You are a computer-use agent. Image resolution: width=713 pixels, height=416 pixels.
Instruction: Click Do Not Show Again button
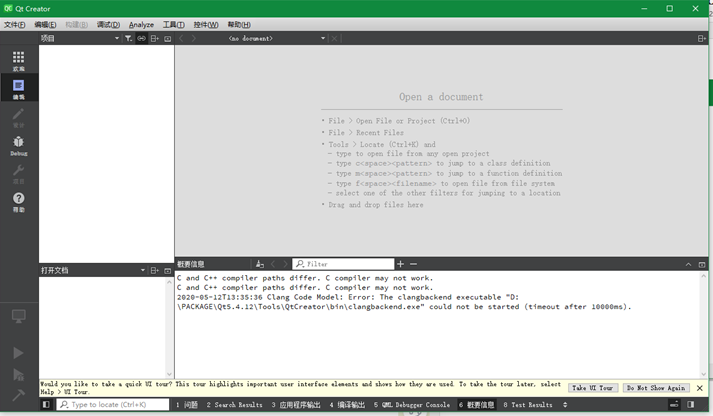point(656,388)
